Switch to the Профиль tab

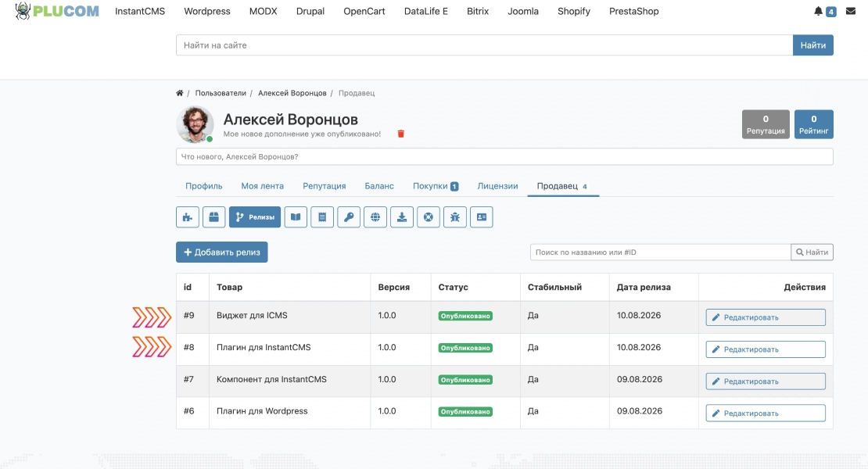204,186
